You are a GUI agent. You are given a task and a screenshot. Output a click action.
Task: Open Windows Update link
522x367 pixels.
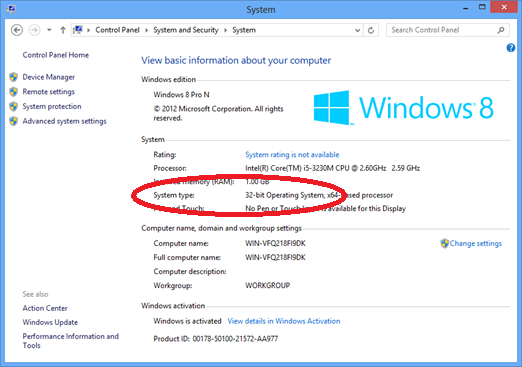pyautogui.click(x=50, y=322)
